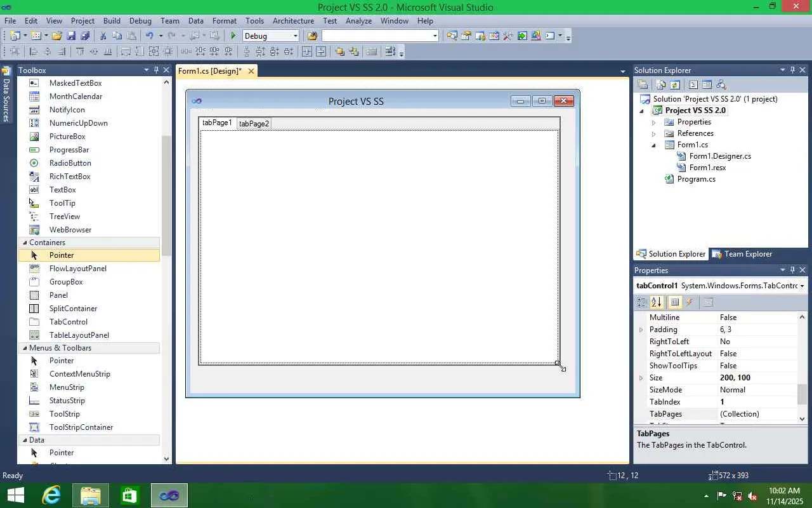This screenshot has width=812, height=508.
Task: Expand the Properties node in Solution Explorer
Action: [x=654, y=122]
